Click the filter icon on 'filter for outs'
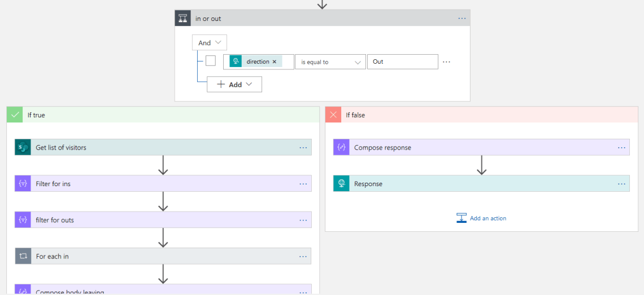 pyautogui.click(x=23, y=220)
